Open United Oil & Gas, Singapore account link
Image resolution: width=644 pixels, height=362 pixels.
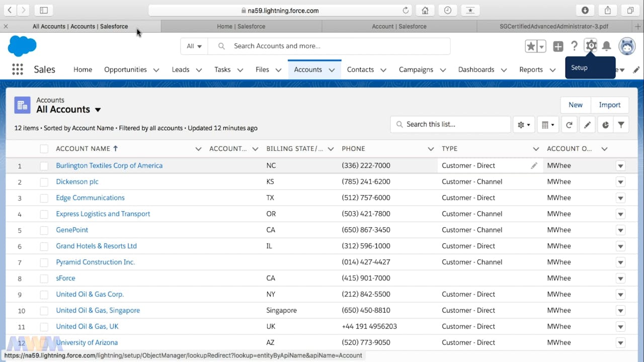pos(98,310)
